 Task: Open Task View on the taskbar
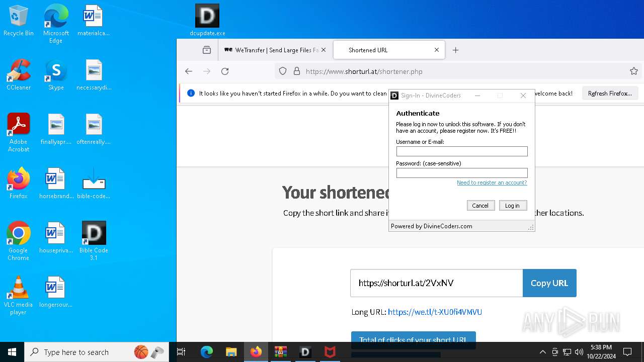[x=181, y=352]
